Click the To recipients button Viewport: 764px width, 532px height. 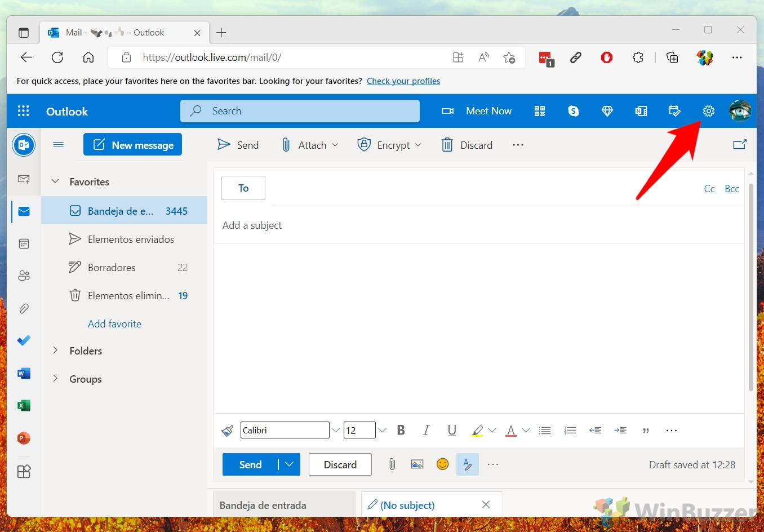pos(243,188)
